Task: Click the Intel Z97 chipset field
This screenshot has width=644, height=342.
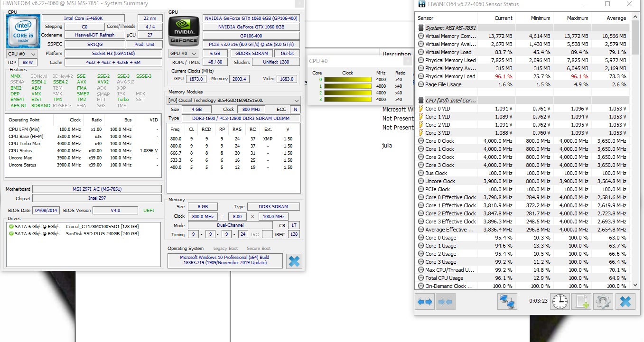Action: click(97, 199)
